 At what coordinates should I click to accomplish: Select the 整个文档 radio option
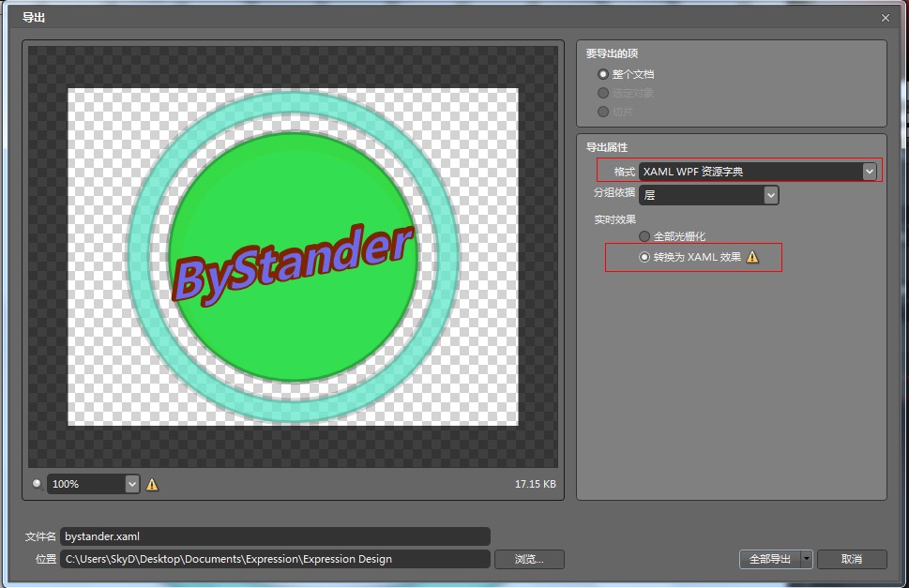(603, 74)
